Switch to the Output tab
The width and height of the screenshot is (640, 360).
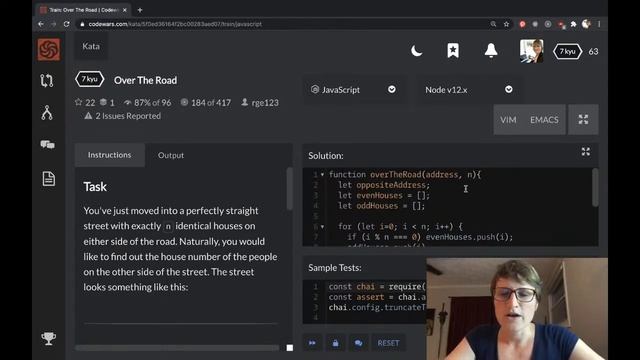click(x=171, y=155)
